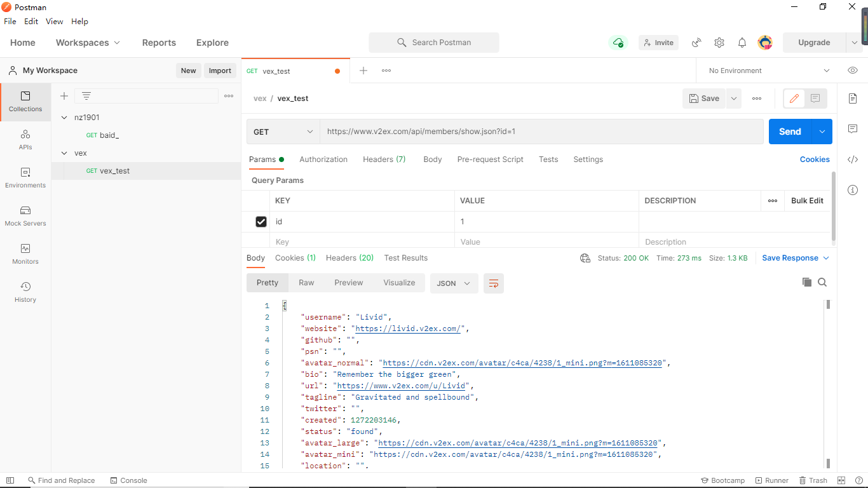Switch to the Tests tab
868x488 pixels.
click(x=548, y=159)
